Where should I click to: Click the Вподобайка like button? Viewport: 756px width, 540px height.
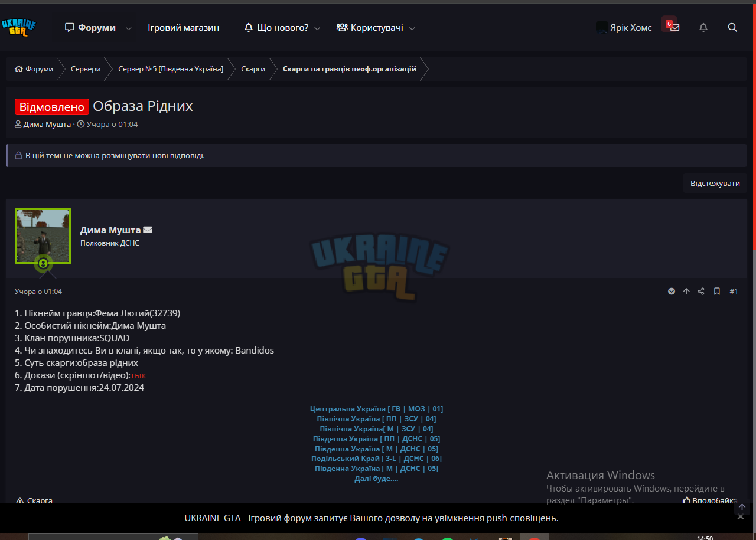click(711, 500)
